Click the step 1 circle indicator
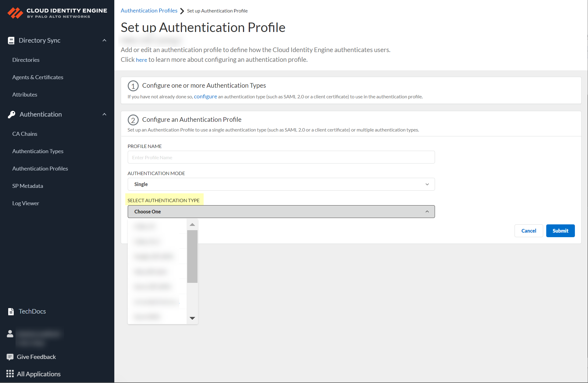This screenshot has width=588, height=383. (x=133, y=86)
